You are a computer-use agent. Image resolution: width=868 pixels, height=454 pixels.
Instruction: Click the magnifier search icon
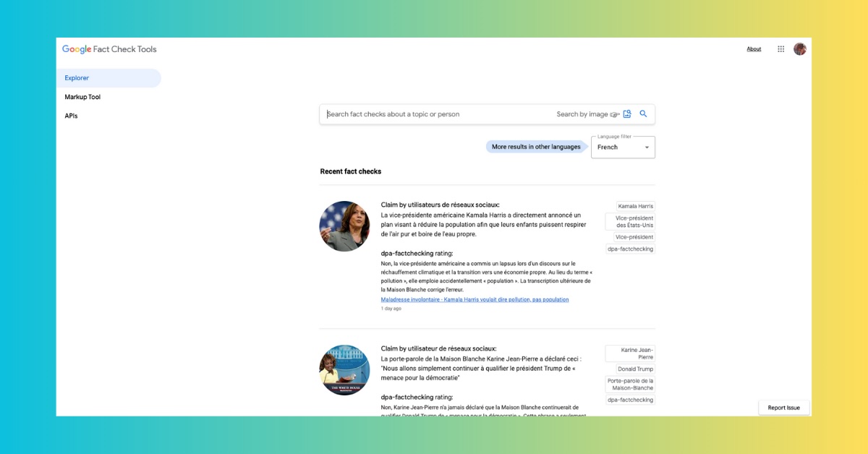643,114
